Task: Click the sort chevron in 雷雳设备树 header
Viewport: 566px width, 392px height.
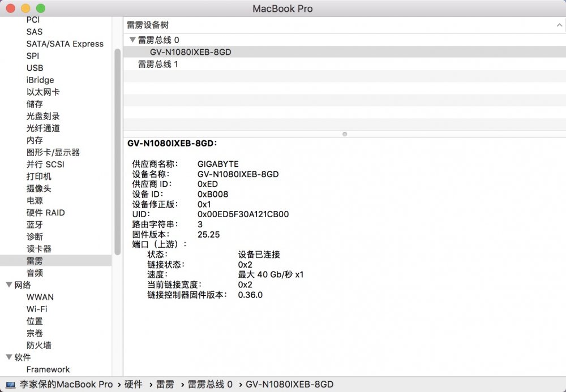Action: [559, 25]
